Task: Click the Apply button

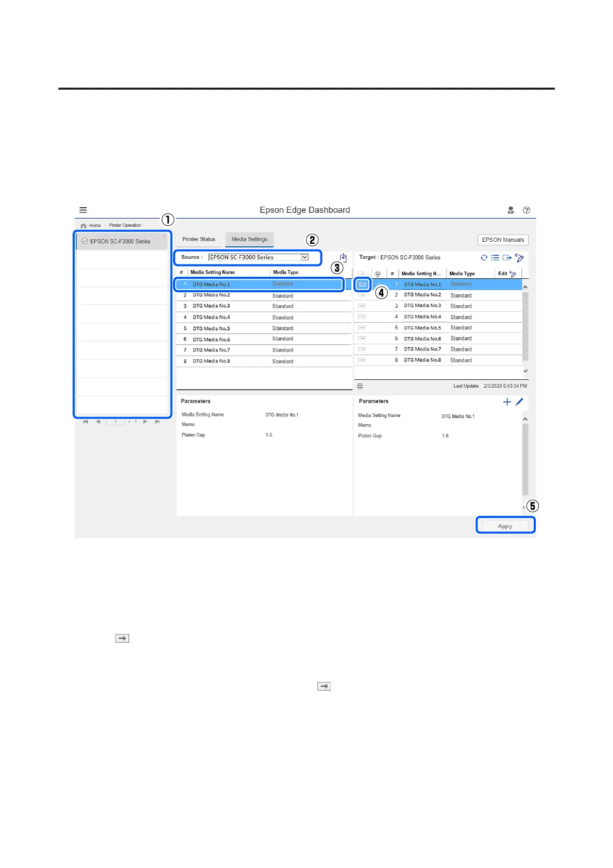Action: pyautogui.click(x=505, y=526)
